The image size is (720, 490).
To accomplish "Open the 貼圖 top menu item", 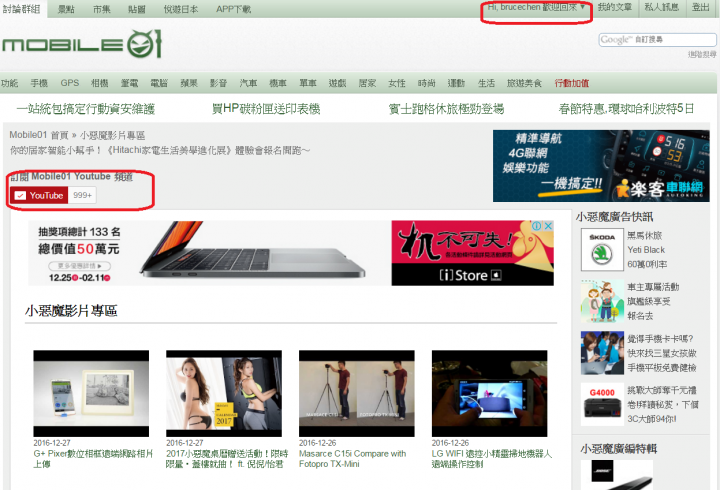I will [x=136, y=9].
